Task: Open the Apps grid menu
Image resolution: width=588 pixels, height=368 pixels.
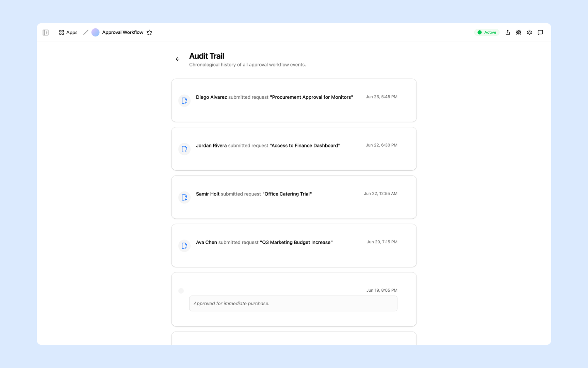Action: [x=68, y=32]
